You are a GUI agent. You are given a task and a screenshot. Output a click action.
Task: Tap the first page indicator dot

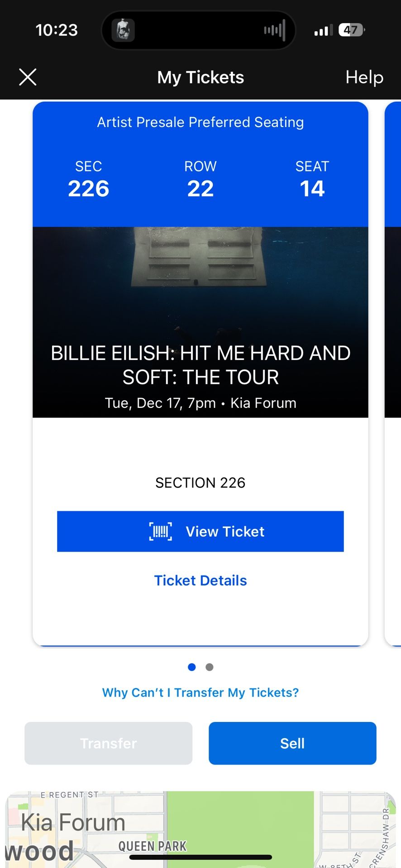pos(192,667)
